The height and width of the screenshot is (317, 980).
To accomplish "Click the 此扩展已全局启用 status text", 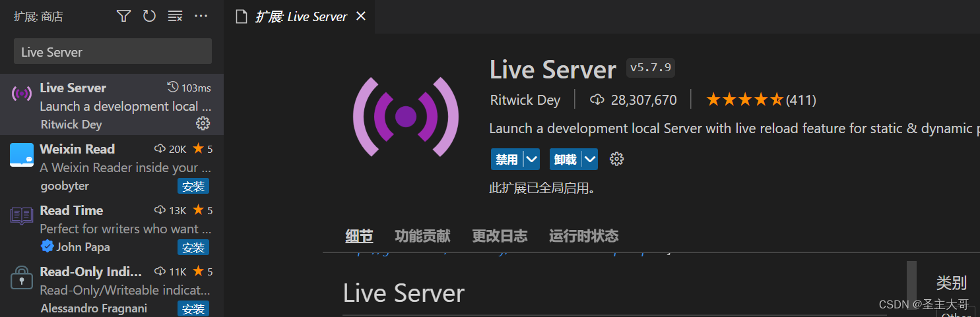I will click(542, 188).
